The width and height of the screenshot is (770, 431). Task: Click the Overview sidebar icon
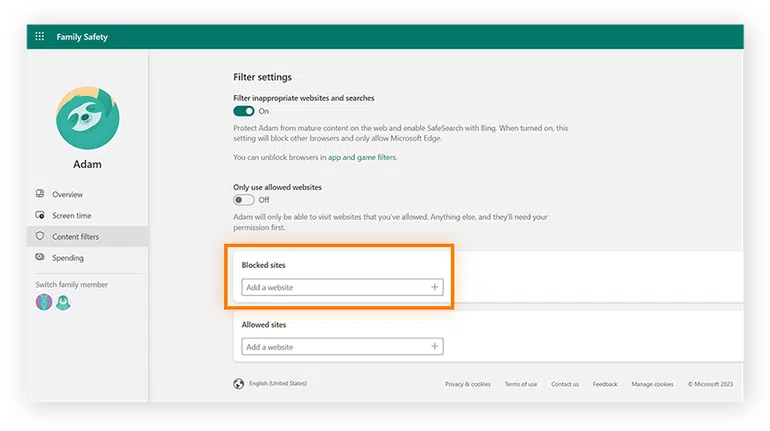click(40, 194)
